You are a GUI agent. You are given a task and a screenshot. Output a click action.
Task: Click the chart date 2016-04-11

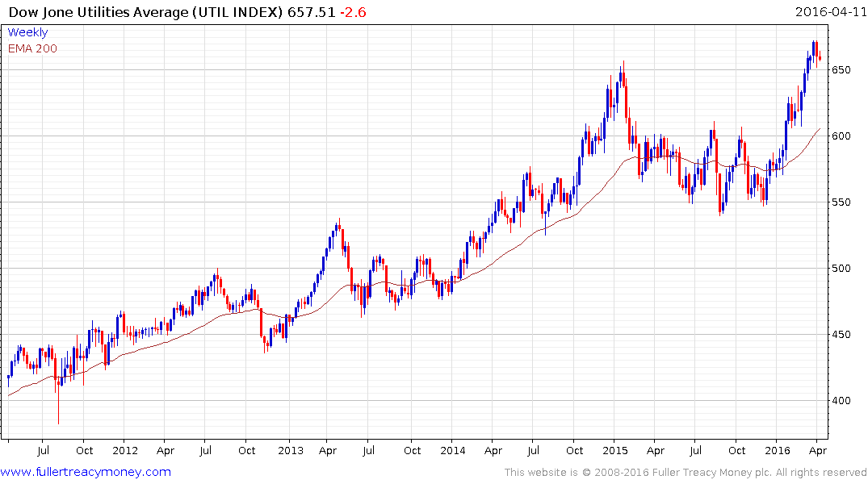pyautogui.click(x=830, y=12)
